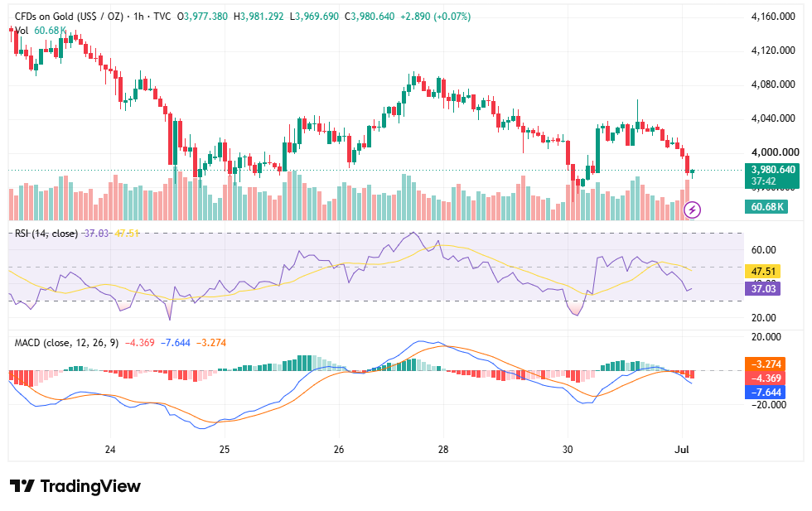Click the purple lightning bolt icon
This screenshot has height=511, width=812.
click(693, 210)
